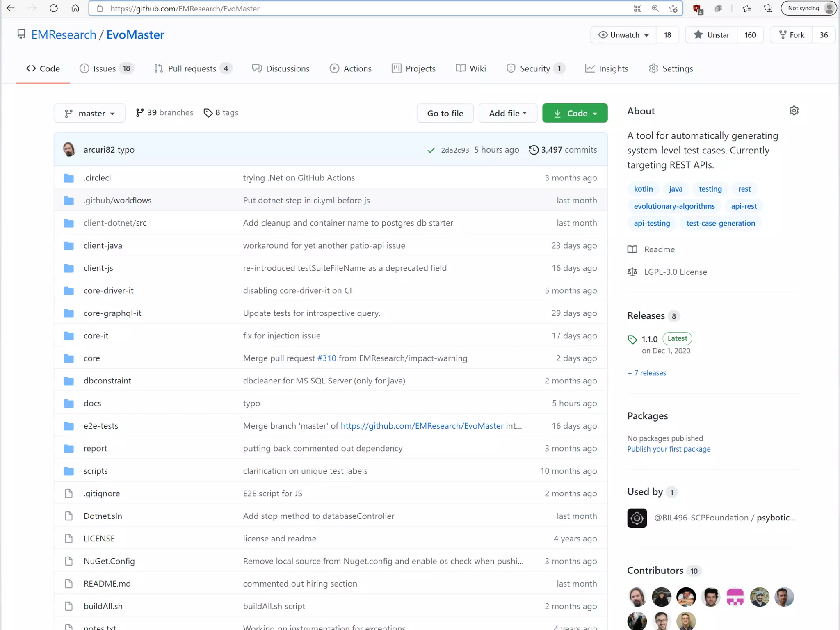Viewport: 840px width, 630px height.
Task: Unstar the EvoMaster repository
Action: [712, 35]
